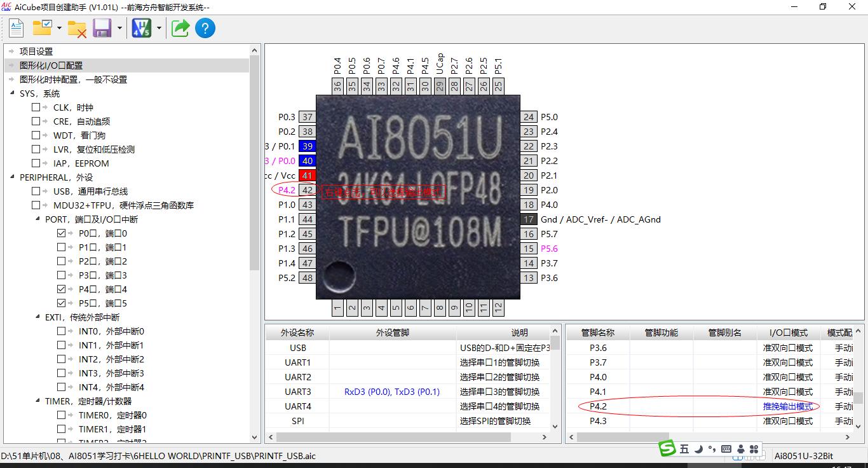Click the 推挽输出模式 cell for P4.2
This screenshot has width=868, height=468.
787,406
